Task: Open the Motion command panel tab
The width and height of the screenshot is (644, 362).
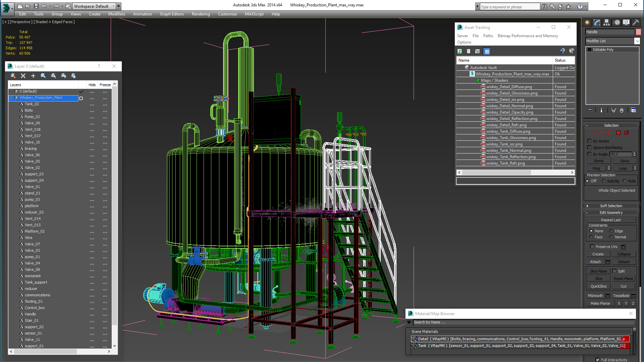Action: 616,22
